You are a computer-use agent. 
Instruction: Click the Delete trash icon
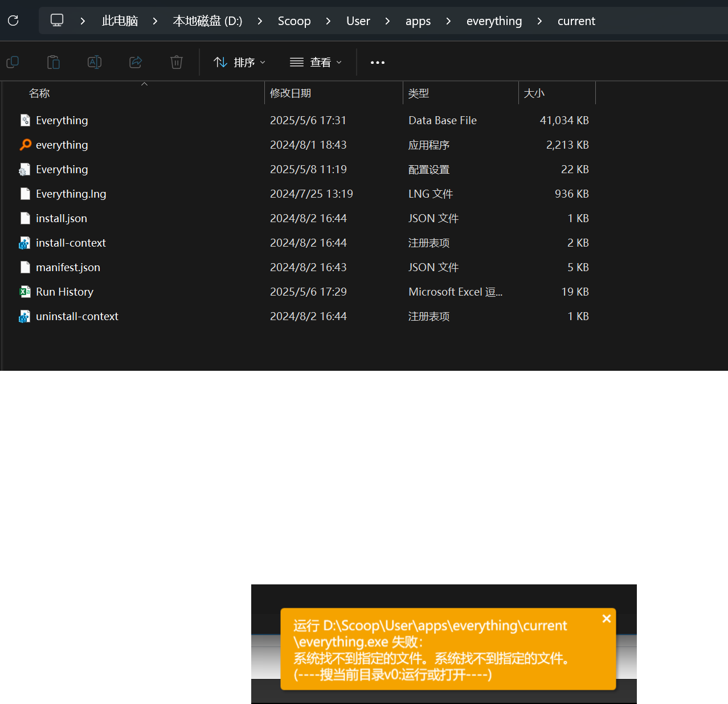pos(177,62)
